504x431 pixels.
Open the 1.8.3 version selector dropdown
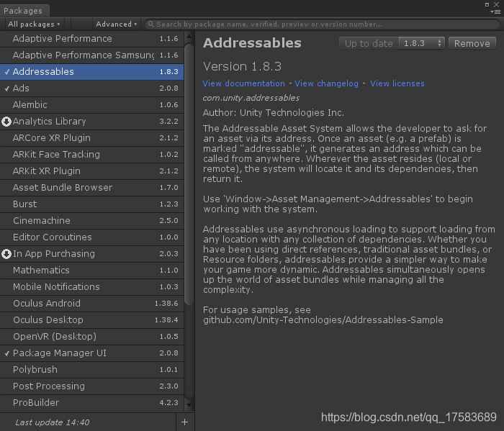[x=422, y=43]
